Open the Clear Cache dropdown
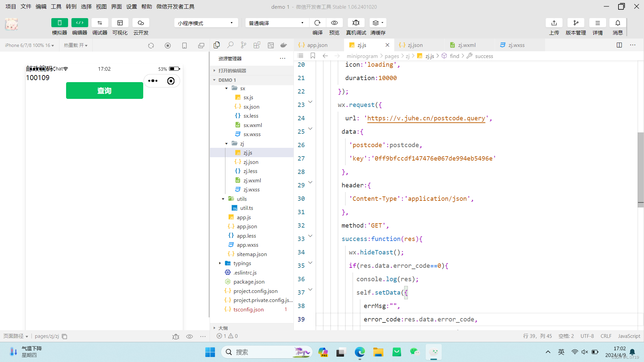This screenshot has height=362, width=644. point(378,23)
